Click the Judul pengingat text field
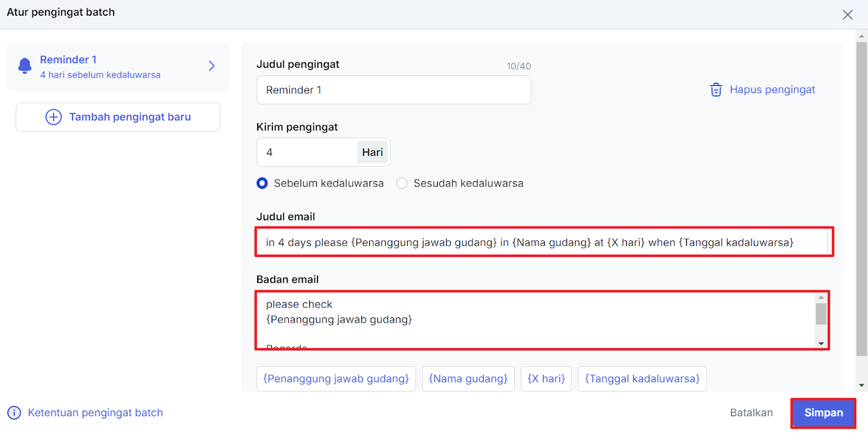Screen dimensions: 868x433 click(393, 90)
